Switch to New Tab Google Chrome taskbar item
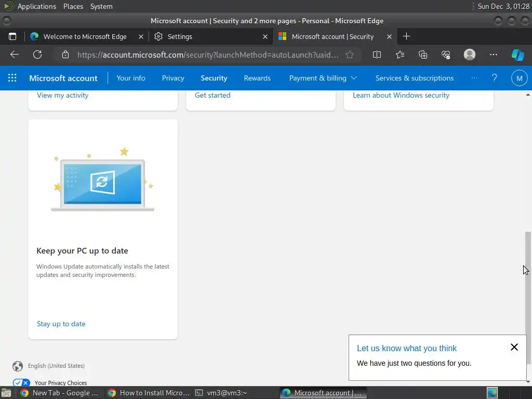The height and width of the screenshot is (399, 532). 59,393
